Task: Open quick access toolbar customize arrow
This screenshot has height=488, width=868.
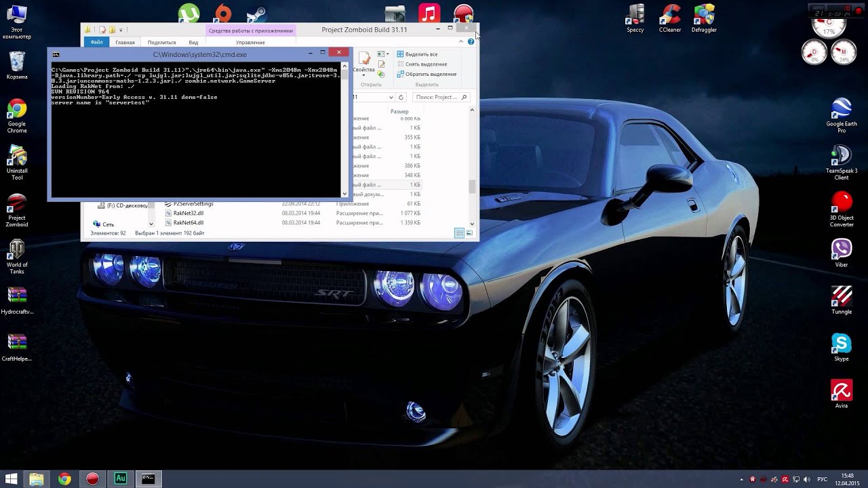Action: [121, 30]
